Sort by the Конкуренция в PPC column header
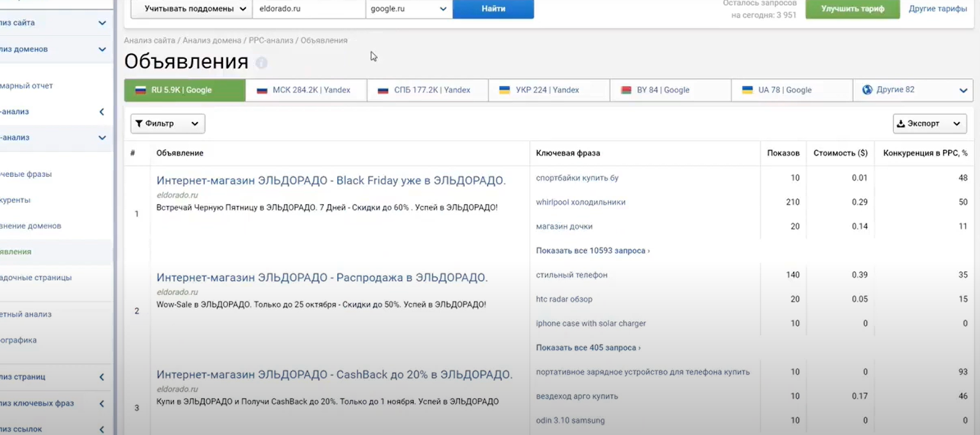This screenshot has height=435, width=980. 925,153
